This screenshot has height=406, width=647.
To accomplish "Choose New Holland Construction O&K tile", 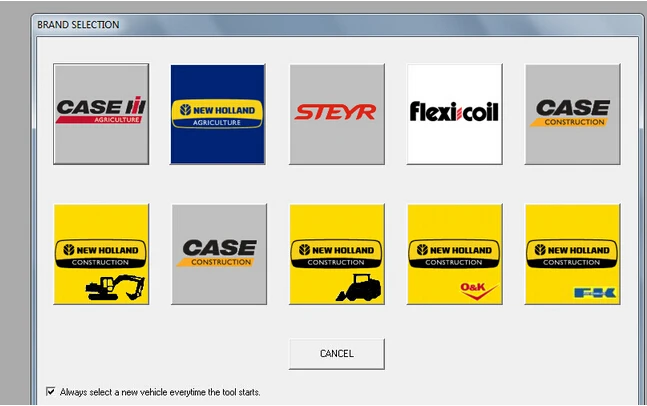I will click(455, 254).
